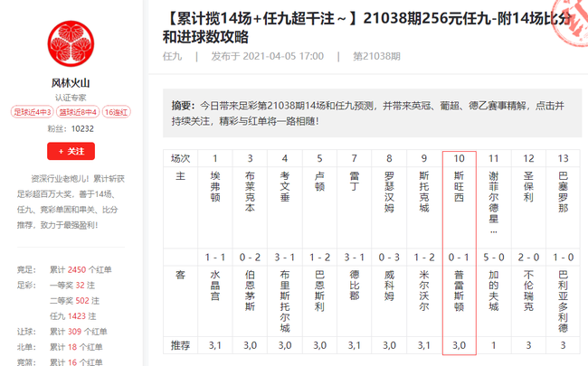Click away team 加的夫城
Screen dimensions: 588x366
point(494,291)
